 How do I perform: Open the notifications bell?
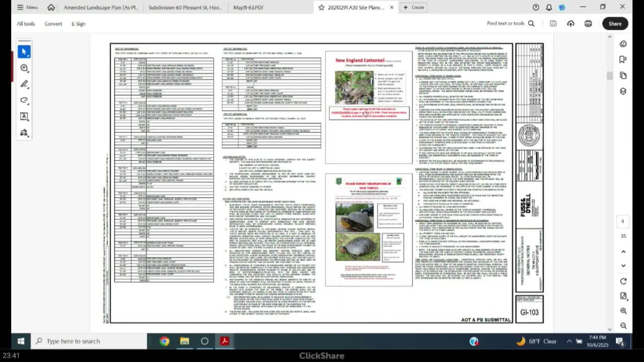pyautogui.click(x=549, y=8)
